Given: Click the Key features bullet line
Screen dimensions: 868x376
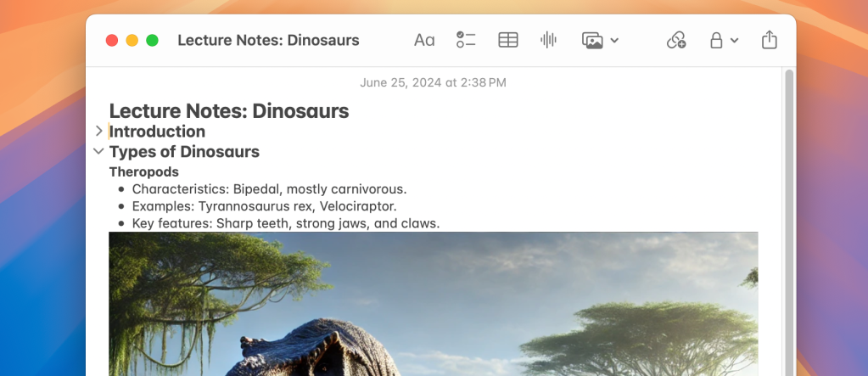Looking at the screenshot, I should (x=285, y=223).
